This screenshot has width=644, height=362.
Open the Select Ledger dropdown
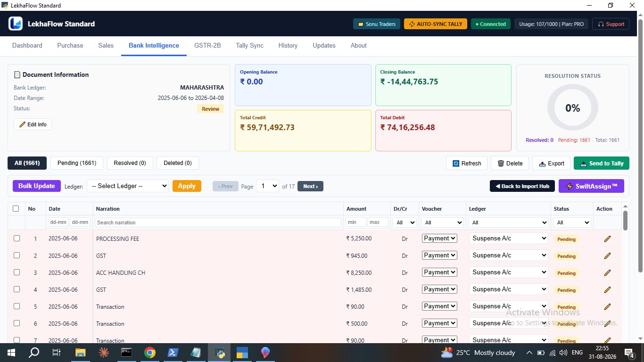[128, 186]
